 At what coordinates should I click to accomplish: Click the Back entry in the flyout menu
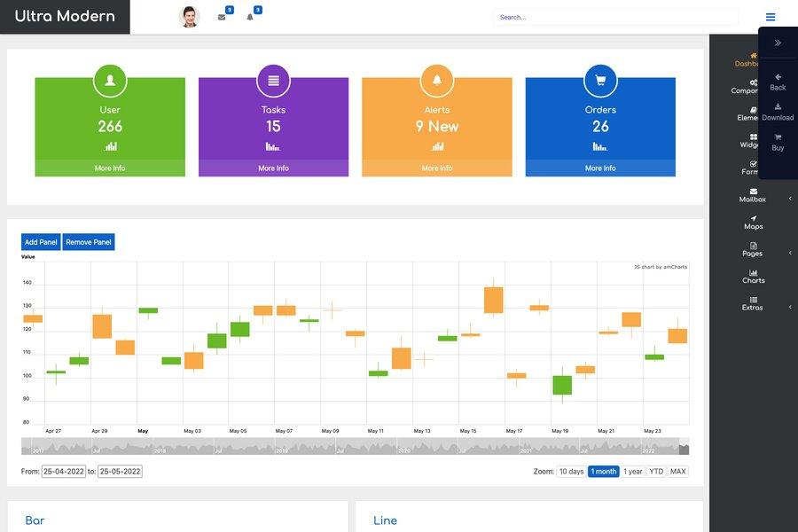777,78
